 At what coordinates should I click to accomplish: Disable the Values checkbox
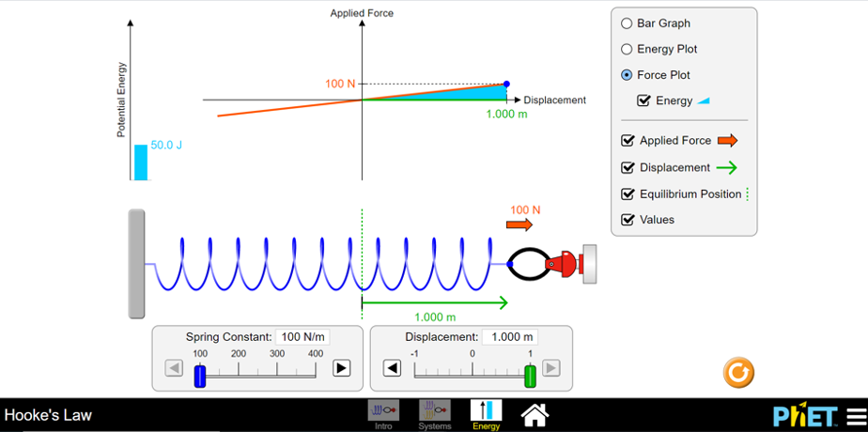coord(628,220)
